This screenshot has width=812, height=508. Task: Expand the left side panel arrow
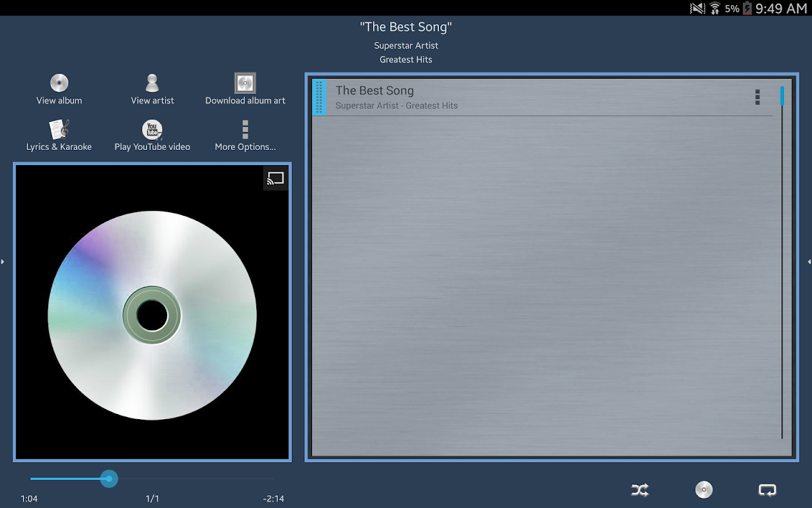coord(3,261)
